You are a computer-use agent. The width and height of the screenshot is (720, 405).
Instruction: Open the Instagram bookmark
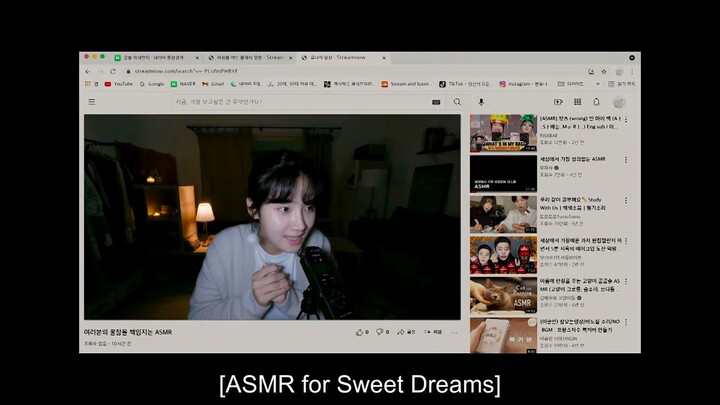524,84
